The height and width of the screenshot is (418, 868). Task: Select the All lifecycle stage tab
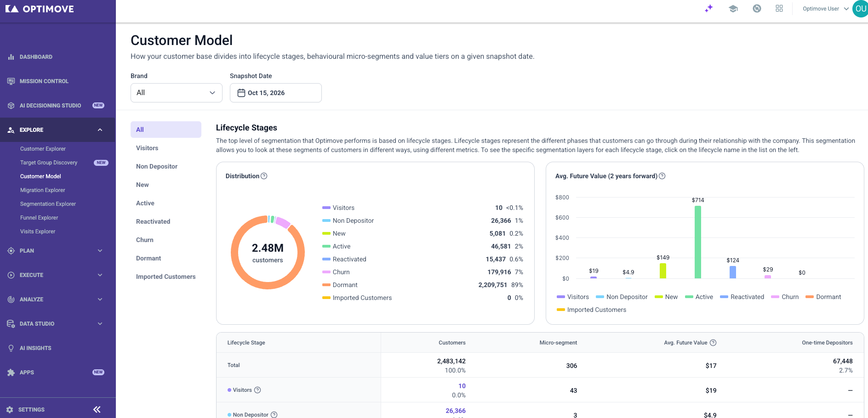(x=166, y=130)
